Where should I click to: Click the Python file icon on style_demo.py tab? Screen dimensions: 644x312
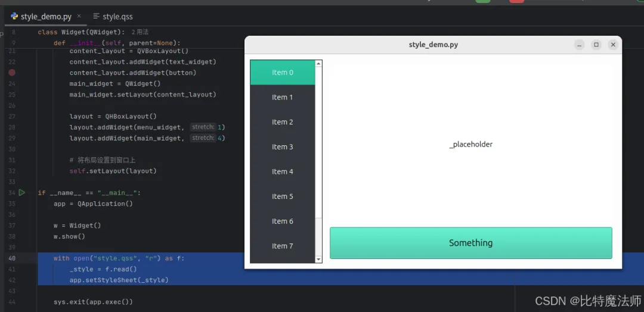click(15, 17)
